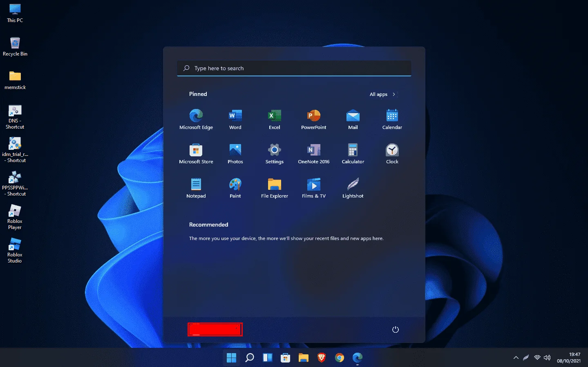Open the Clock app
The image size is (588, 367).
point(392,153)
